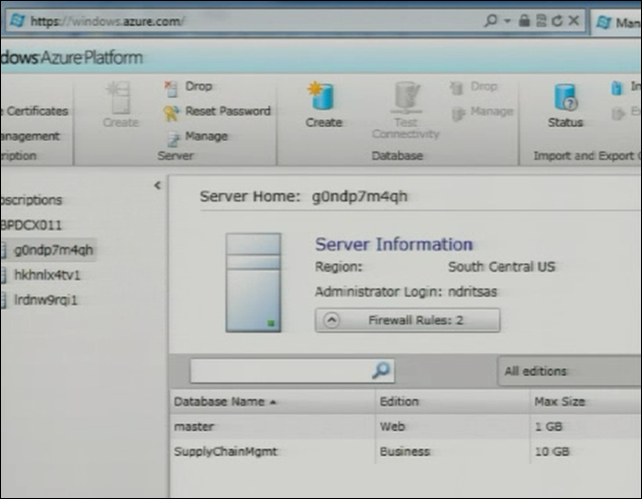The height and width of the screenshot is (499, 642).
Task: Create a new database
Action: [323, 104]
